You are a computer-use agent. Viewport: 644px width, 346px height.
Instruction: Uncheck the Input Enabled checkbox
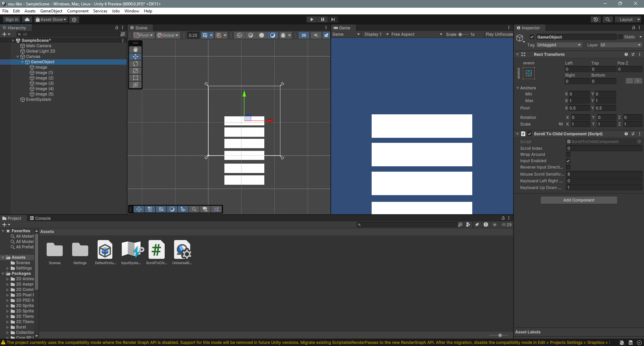(x=568, y=161)
